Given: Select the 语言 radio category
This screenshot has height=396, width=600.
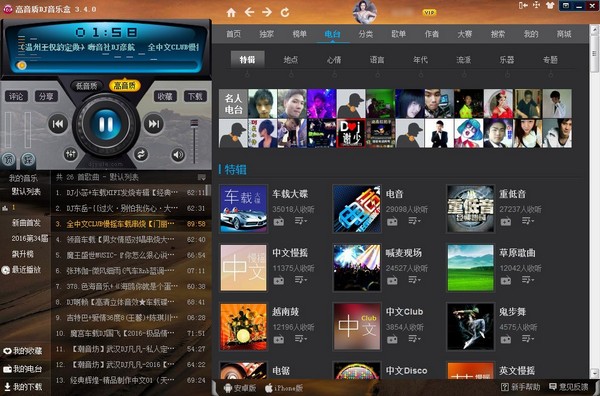Looking at the screenshot, I should (x=377, y=60).
